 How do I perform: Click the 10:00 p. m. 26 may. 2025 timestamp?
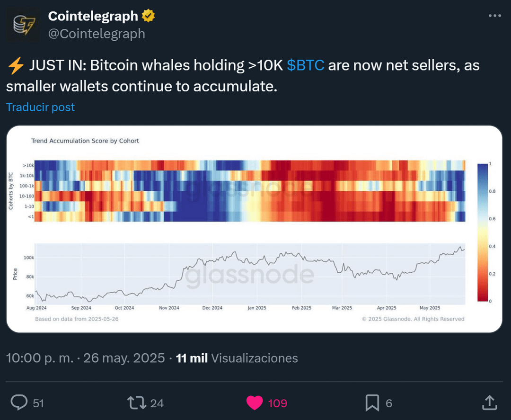[x=85, y=358]
